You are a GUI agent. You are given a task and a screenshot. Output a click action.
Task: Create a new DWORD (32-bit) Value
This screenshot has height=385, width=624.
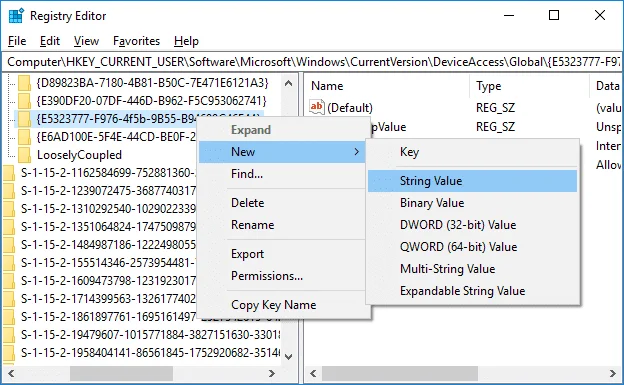point(472,225)
